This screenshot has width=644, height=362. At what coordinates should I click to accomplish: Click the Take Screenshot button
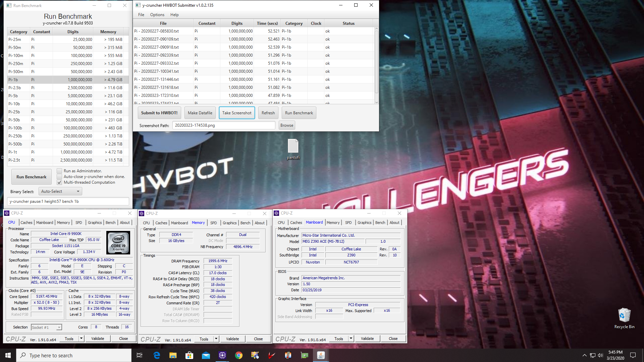[237, 113]
